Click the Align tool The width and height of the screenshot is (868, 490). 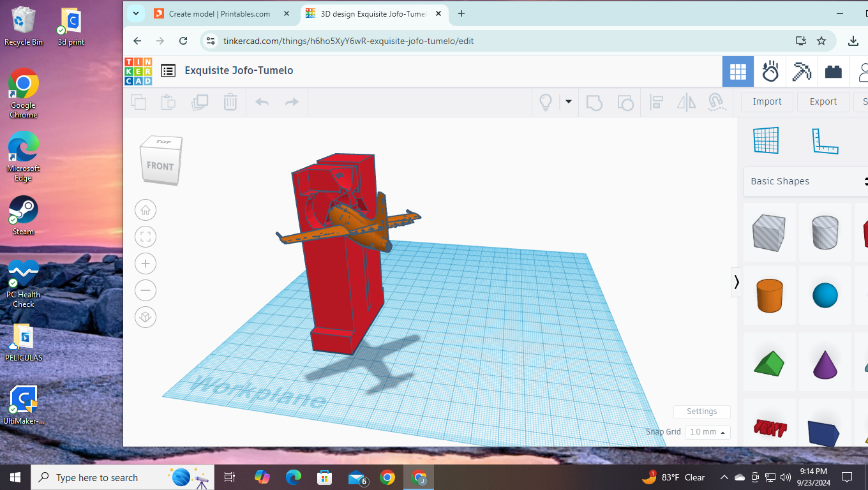656,102
